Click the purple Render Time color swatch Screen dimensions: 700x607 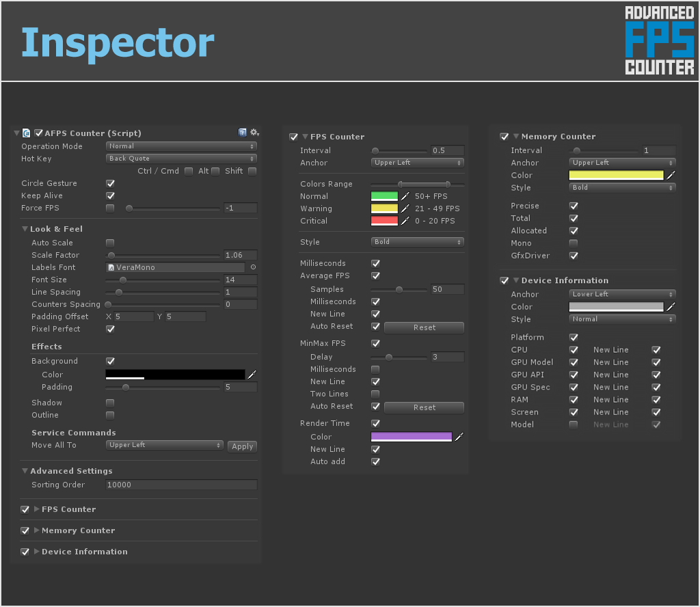pos(412,437)
